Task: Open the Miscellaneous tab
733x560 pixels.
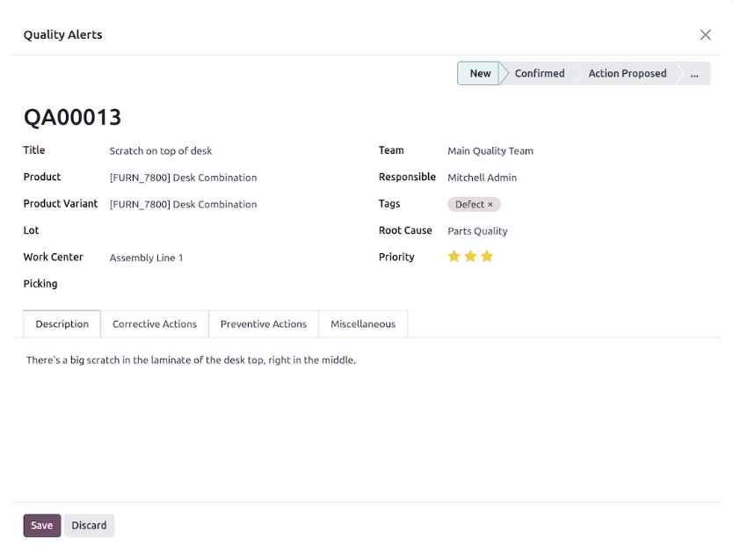Action: pos(363,324)
